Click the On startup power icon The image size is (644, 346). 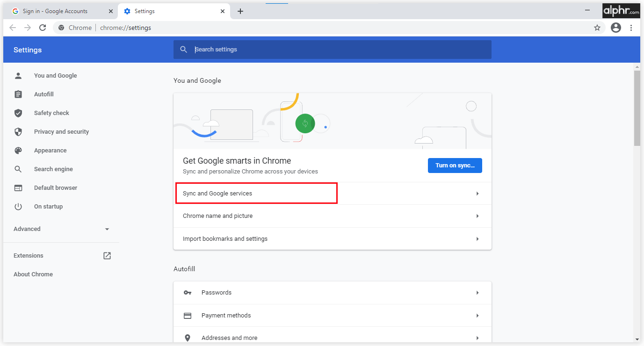18,206
